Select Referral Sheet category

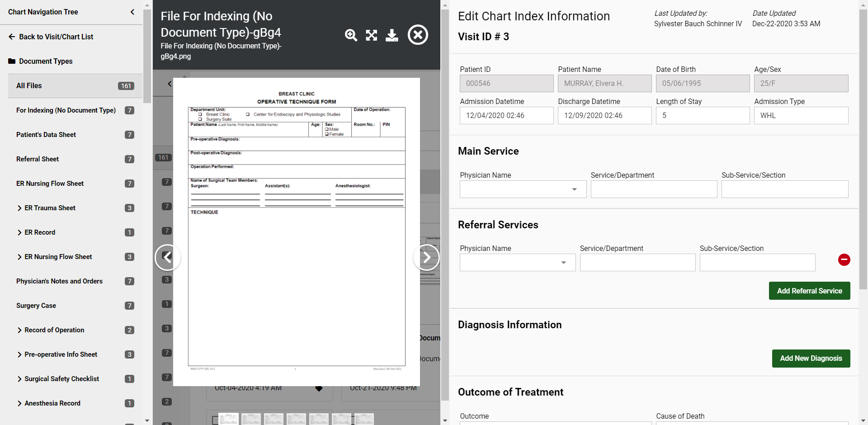75,159
